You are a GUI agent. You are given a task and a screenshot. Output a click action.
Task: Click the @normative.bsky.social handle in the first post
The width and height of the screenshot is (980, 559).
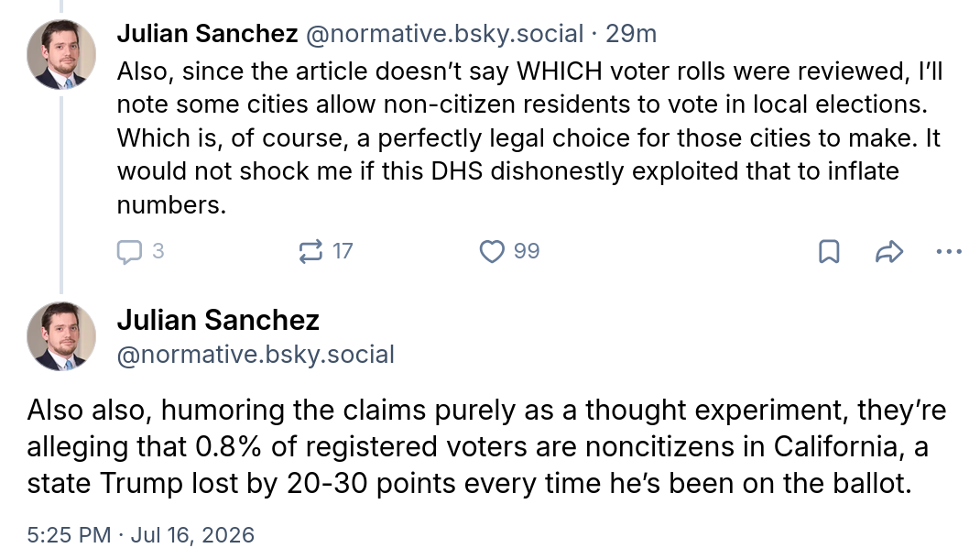444,34
